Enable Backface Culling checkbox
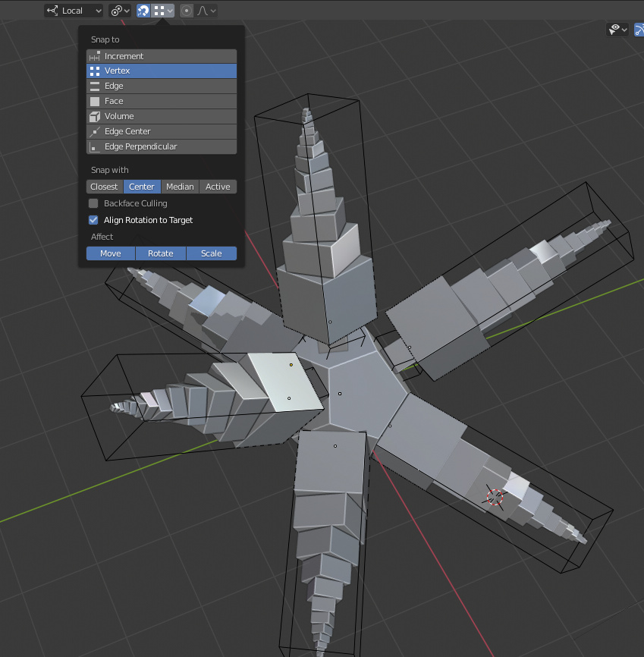The image size is (644, 657). click(x=93, y=203)
